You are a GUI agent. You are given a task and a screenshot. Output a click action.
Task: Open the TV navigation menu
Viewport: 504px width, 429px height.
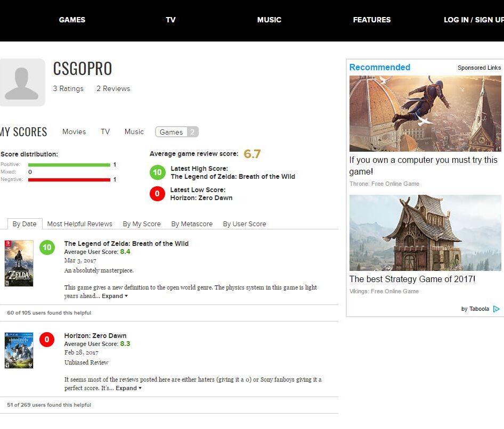[170, 20]
